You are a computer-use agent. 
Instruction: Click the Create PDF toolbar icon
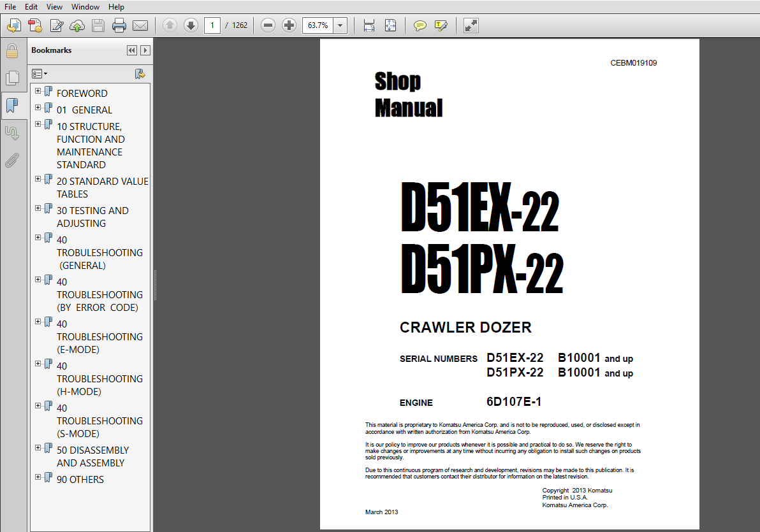pos(35,25)
